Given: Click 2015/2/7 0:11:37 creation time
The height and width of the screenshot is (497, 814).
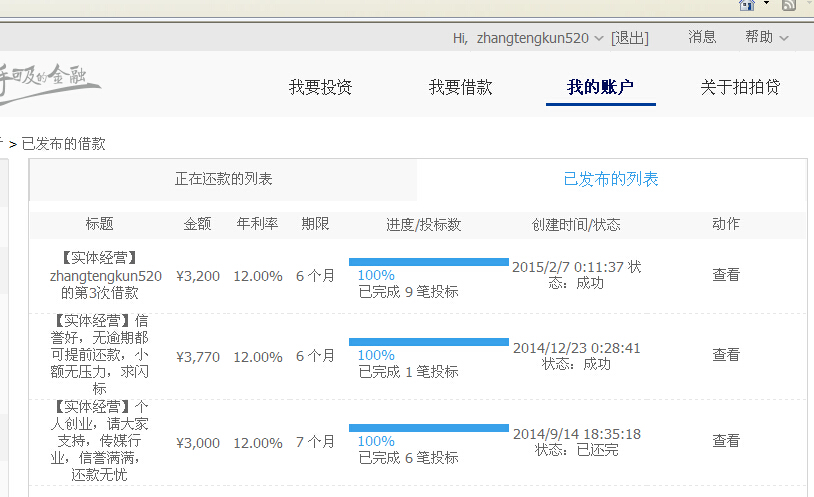Looking at the screenshot, I should [x=568, y=267].
